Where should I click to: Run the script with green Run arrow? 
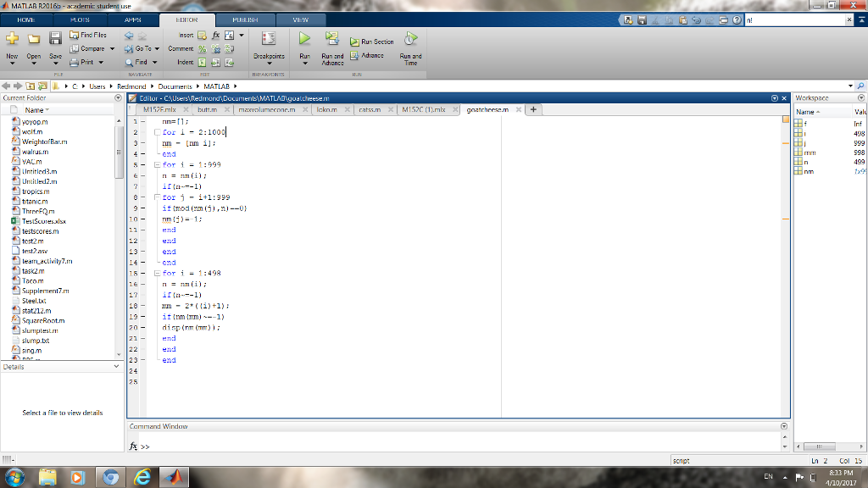[x=304, y=39]
